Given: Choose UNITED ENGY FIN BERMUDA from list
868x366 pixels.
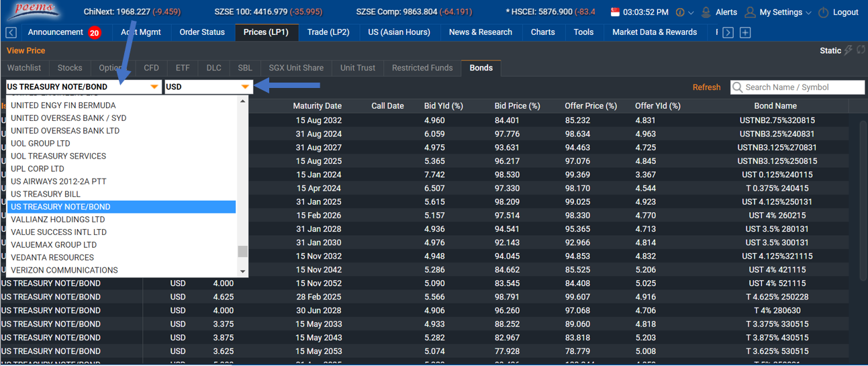Looking at the screenshot, I should coord(122,105).
